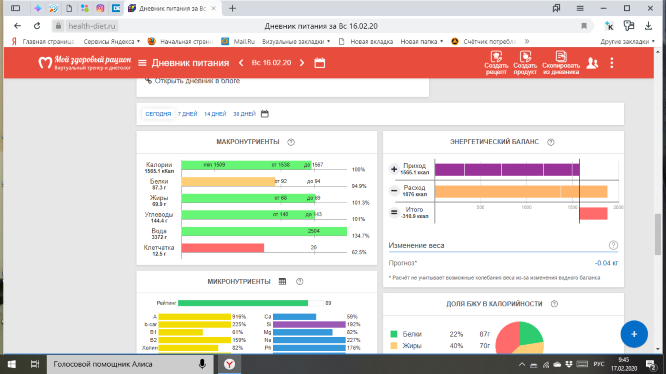This screenshot has height=374, width=666.
Task: Select the Сегодня period tab
Action: coord(158,114)
